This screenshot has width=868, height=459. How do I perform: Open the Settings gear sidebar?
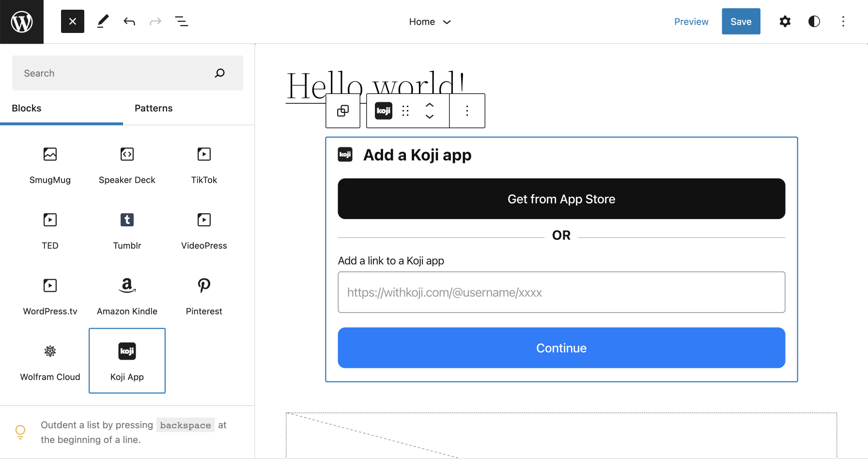(785, 21)
